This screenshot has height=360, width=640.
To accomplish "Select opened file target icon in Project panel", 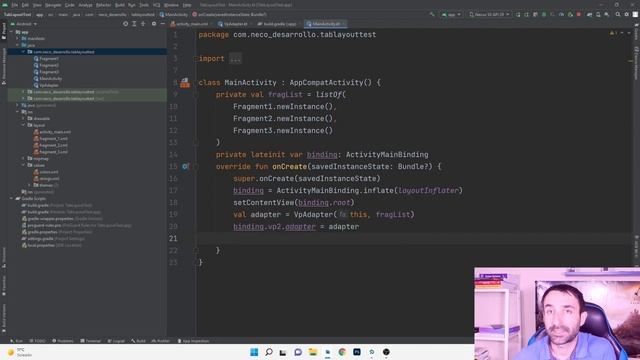I will [x=125, y=24].
